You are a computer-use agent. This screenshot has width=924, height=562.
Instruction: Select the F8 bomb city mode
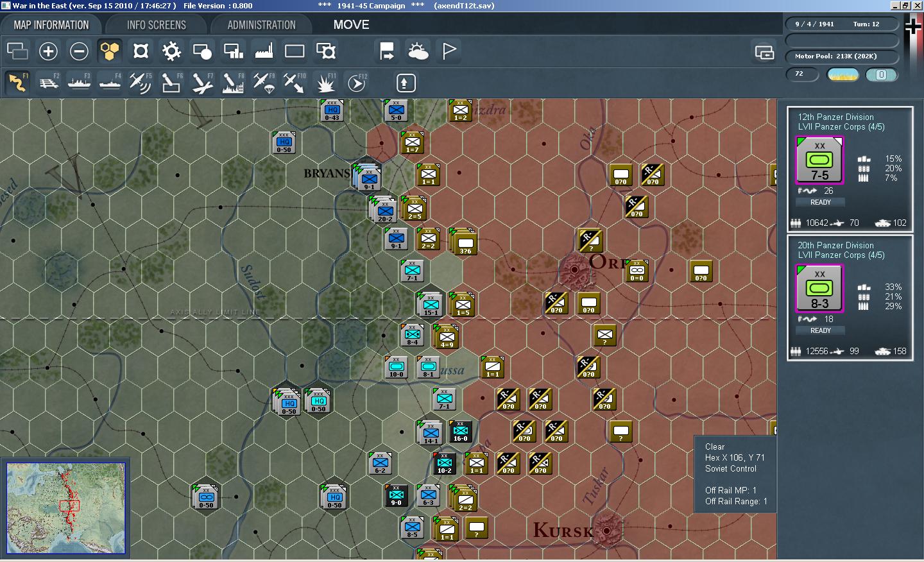(x=233, y=82)
